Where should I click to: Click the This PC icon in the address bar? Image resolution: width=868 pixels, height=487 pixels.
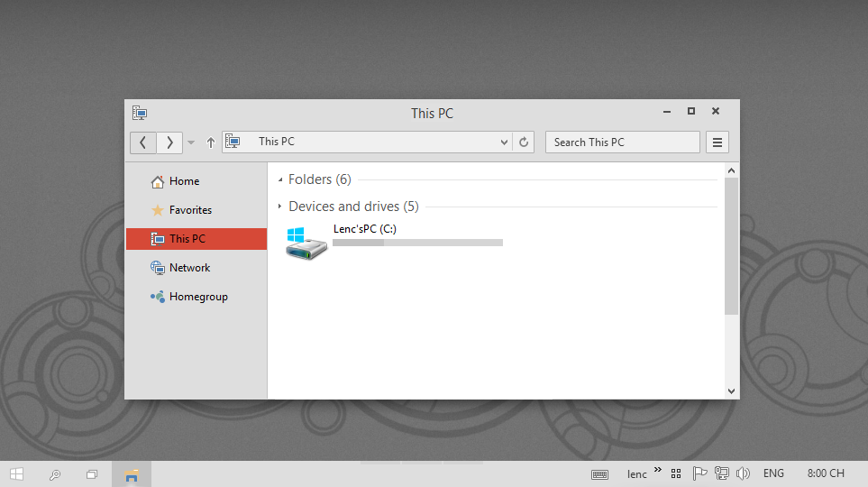233,142
